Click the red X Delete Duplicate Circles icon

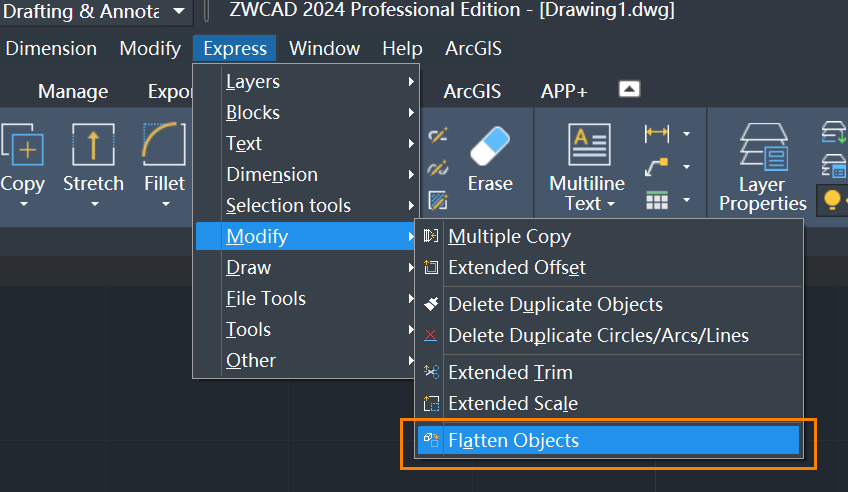click(x=430, y=335)
